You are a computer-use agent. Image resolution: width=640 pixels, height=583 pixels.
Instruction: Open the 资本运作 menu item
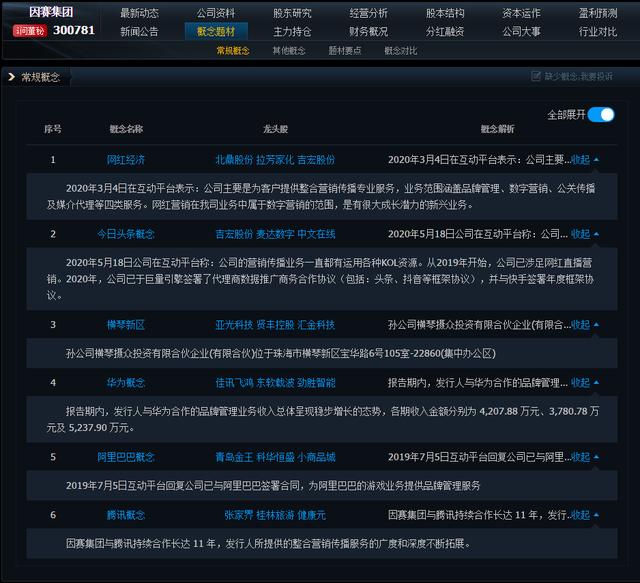tap(521, 13)
